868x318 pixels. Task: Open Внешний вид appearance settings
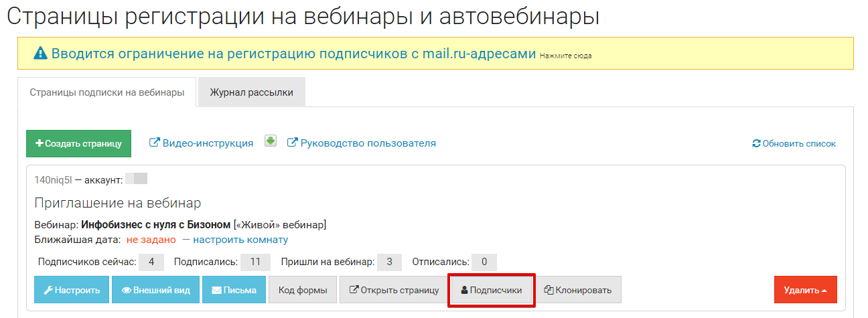click(155, 290)
